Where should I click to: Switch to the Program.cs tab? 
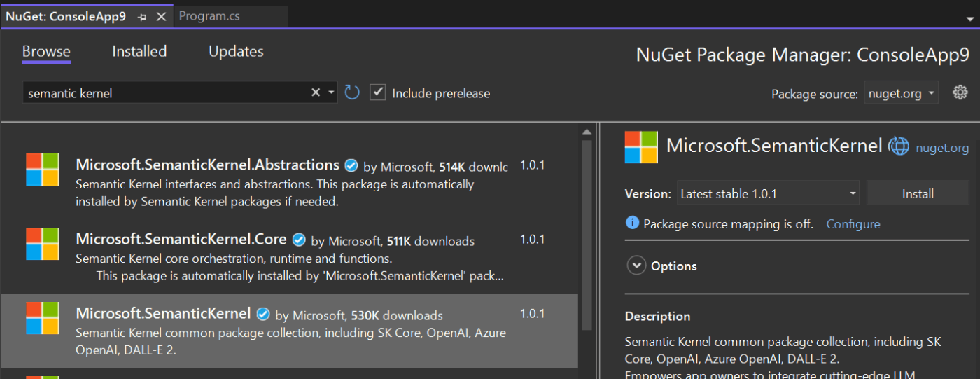(x=209, y=16)
